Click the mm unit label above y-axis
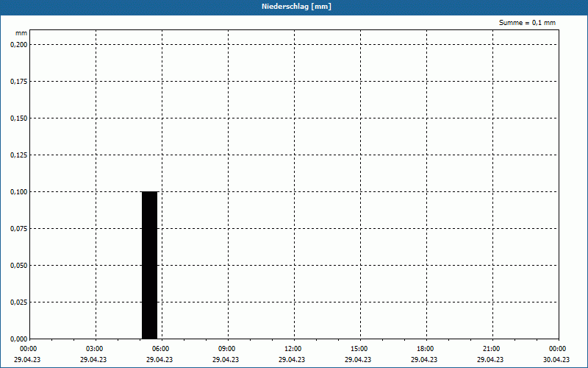The image size is (588, 368). click(21, 33)
